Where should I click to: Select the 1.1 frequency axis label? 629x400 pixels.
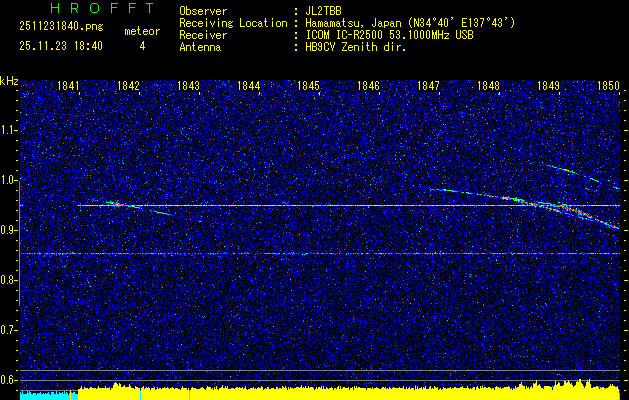point(9,130)
